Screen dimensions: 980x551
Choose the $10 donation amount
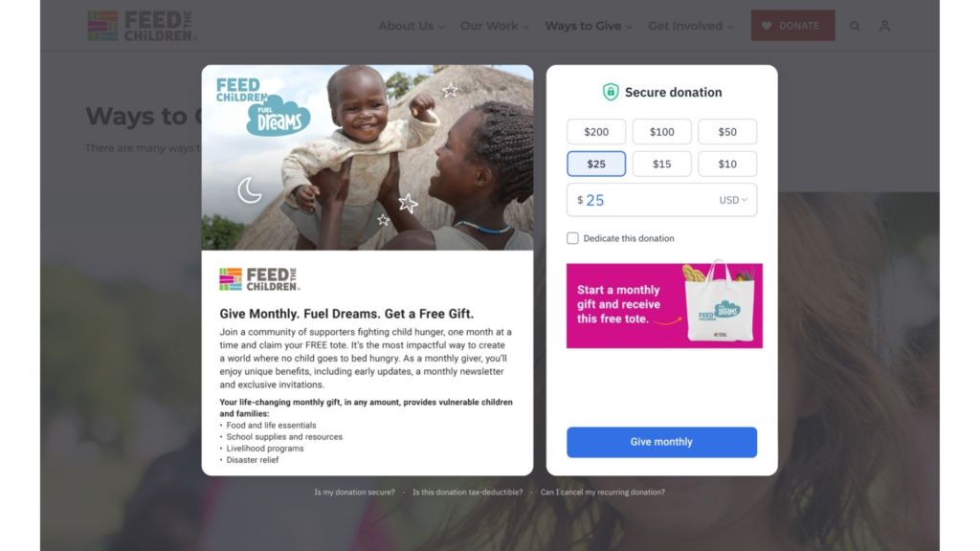coord(727,164)
